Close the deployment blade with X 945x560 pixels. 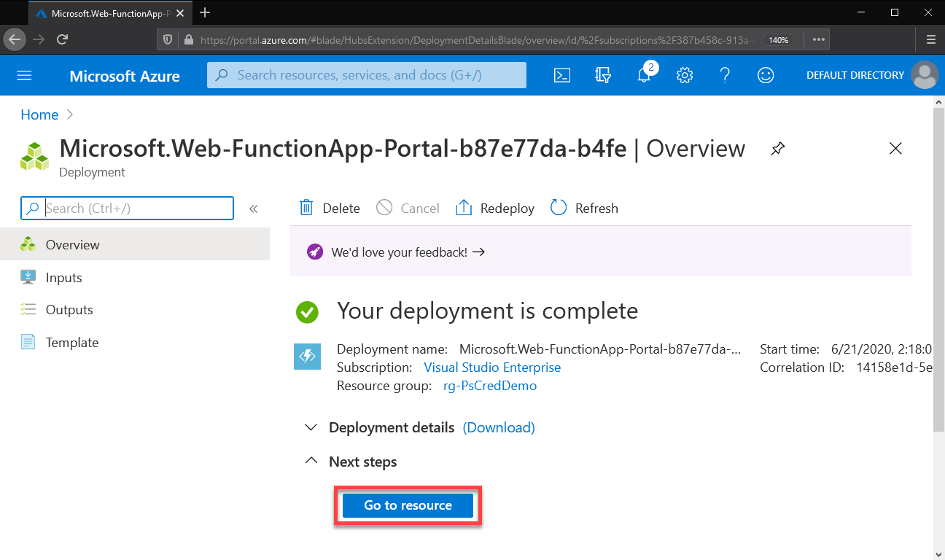click(x=896, y=149)
